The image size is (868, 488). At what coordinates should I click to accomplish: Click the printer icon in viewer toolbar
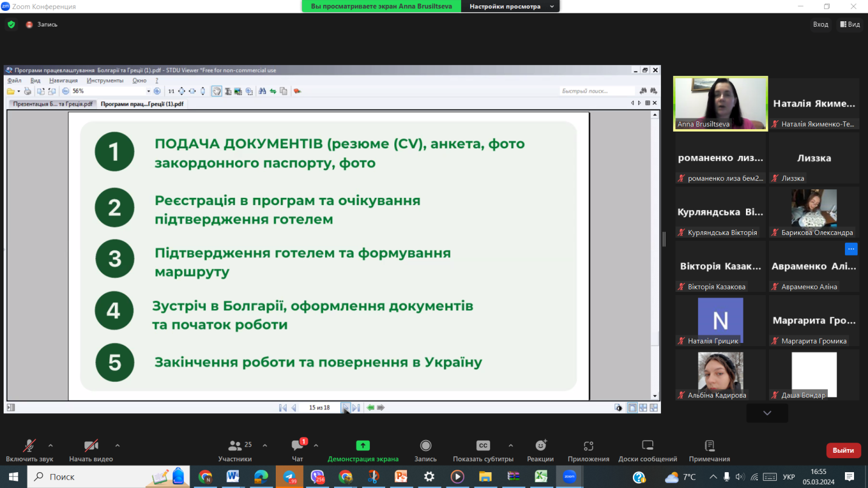pyautogui.click(x=27, y=91)
